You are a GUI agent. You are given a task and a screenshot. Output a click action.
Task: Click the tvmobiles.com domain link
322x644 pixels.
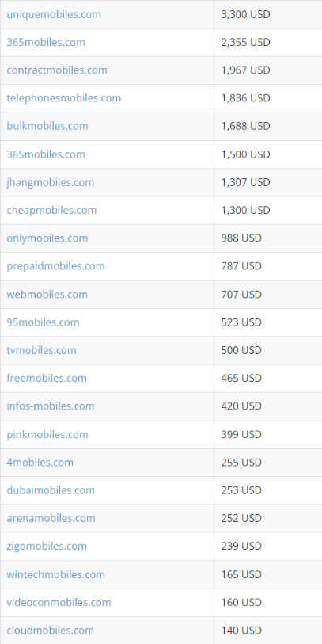click(x=41, y=350)
